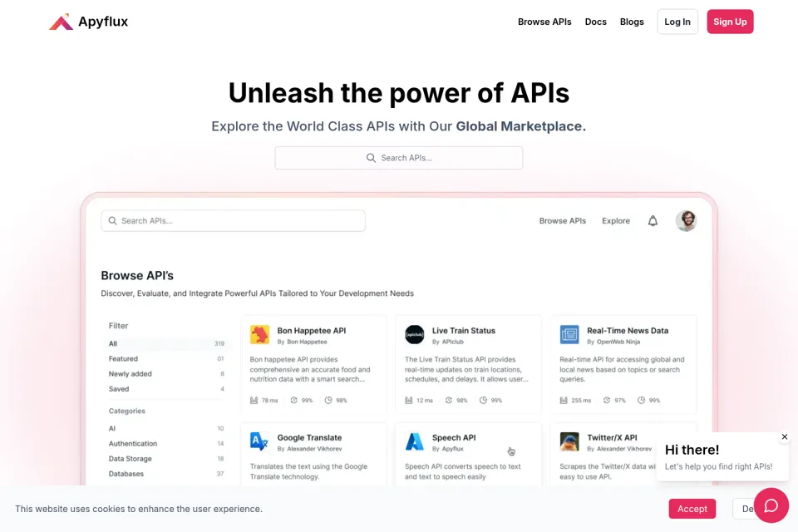
Task: Open the Real-Time News Data card title
Action: [x=628, y=330]
